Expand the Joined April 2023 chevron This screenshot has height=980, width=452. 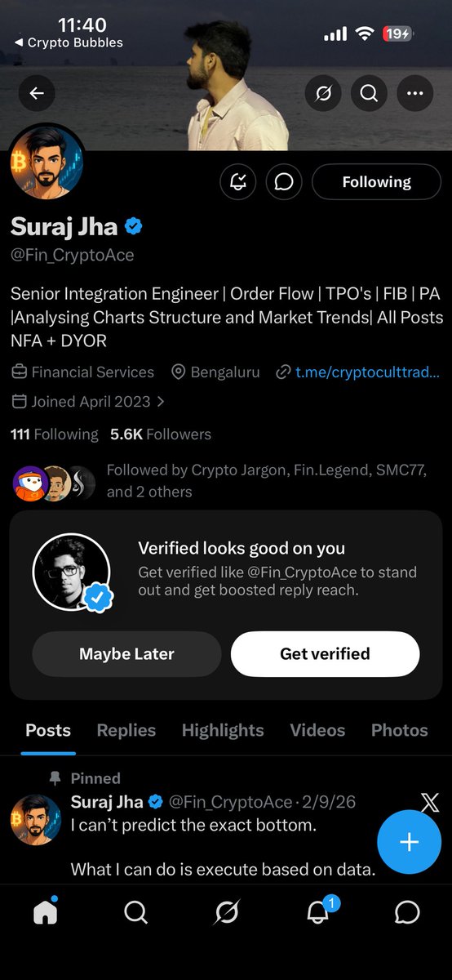point(161,402)
